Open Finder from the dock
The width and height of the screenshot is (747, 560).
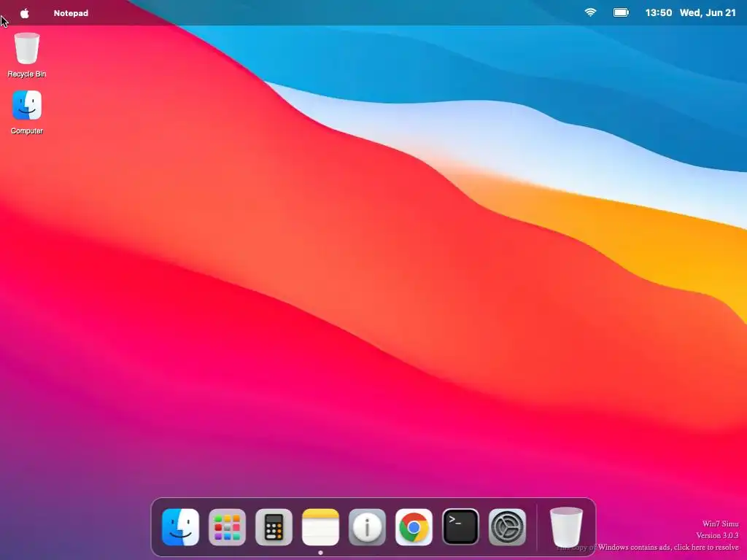[181, 527]
